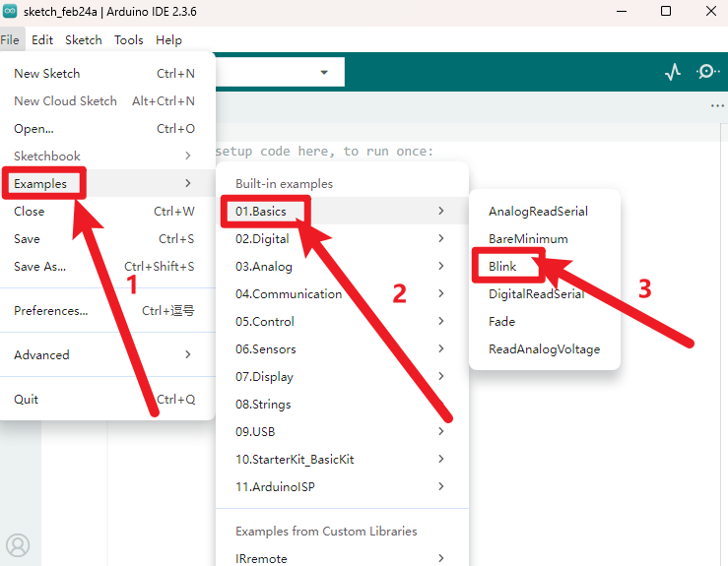Select Close in File menu
The width and height of the screenshot is (728, 566).
tap(107, 211)
